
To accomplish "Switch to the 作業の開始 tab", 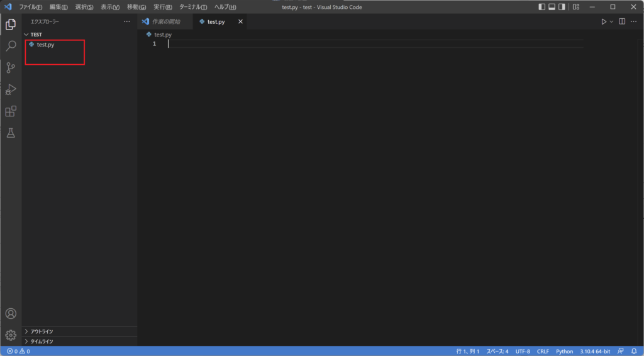I will pos(165,22).
